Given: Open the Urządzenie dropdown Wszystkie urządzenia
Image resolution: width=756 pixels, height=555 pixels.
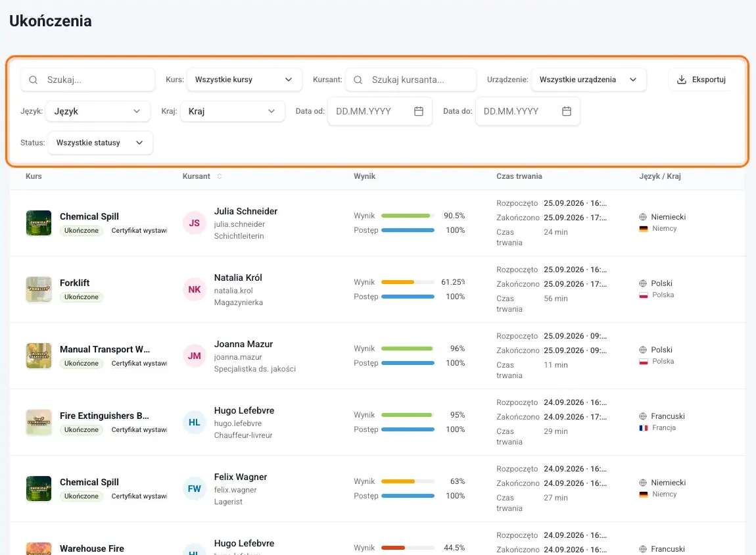Looking at the screenshot, I should click(x=588, y=80).
